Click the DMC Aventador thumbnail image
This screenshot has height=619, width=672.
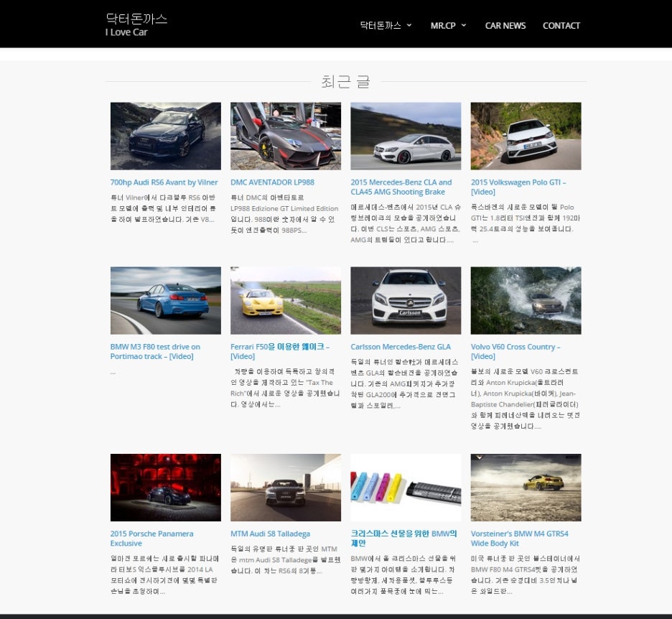[x=286, y=136]
